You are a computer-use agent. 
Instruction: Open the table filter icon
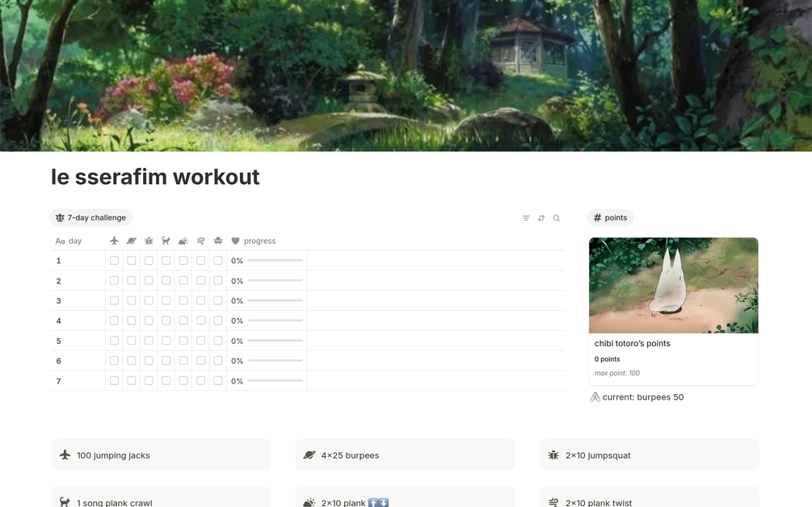point(526,218)
